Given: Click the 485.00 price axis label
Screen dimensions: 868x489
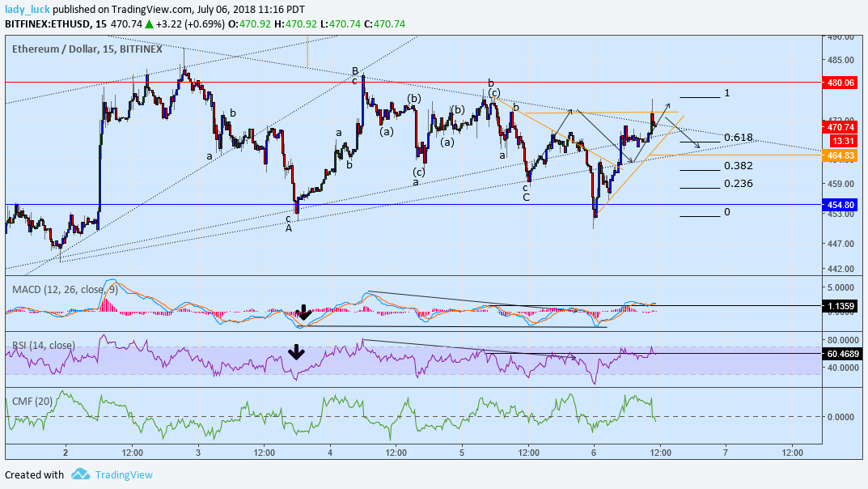Looking at the screenshot, I should (x=840, y=60).
